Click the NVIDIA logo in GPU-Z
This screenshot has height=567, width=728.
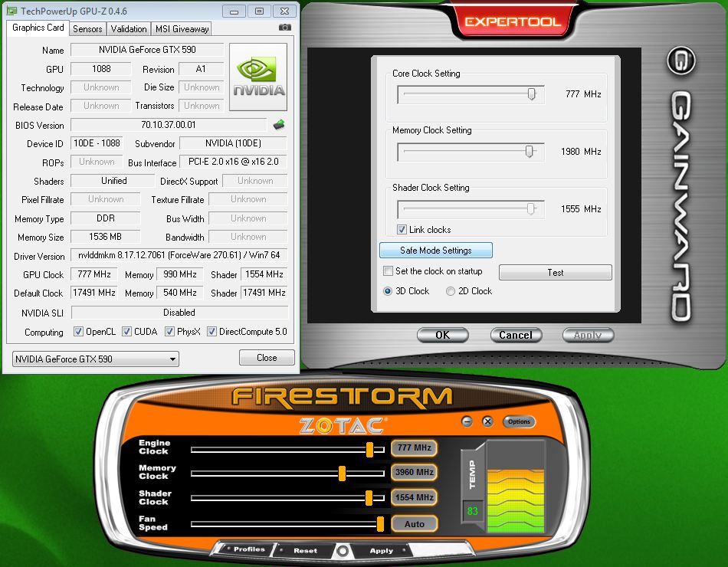[x=258, y=77]
